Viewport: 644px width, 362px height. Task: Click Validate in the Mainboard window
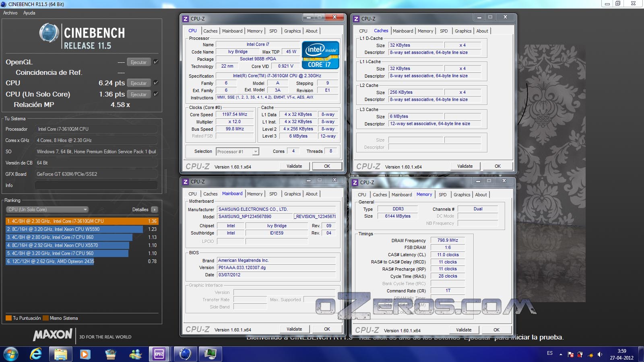click(294, 329)
